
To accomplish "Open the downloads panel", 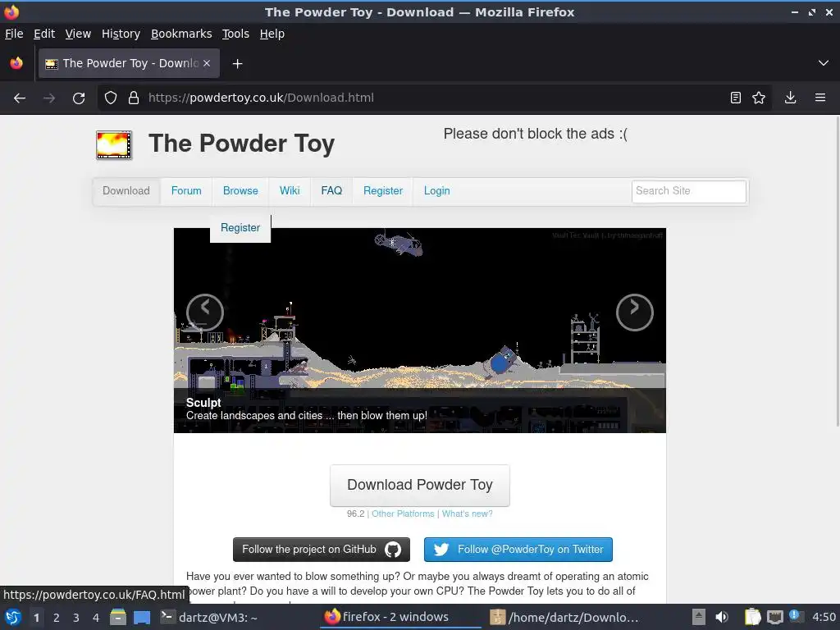I will click(790, 98).
